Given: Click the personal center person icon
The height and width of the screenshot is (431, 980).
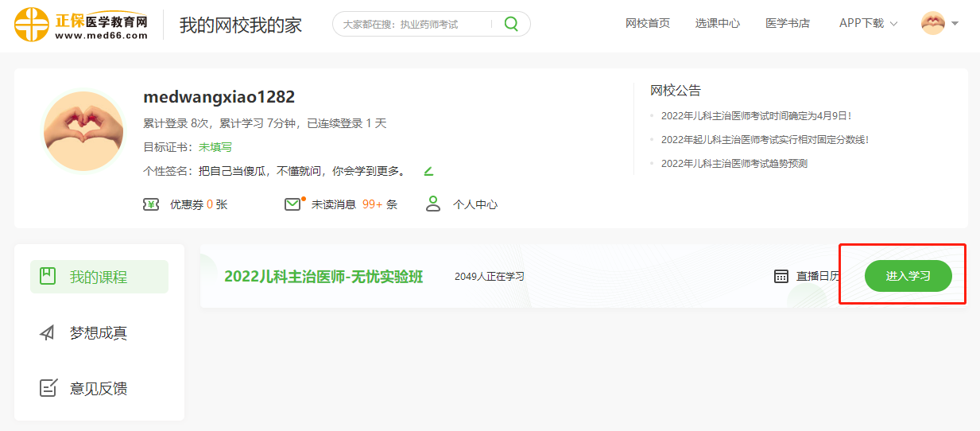Looking at the screenshot, I should [433, 204].
